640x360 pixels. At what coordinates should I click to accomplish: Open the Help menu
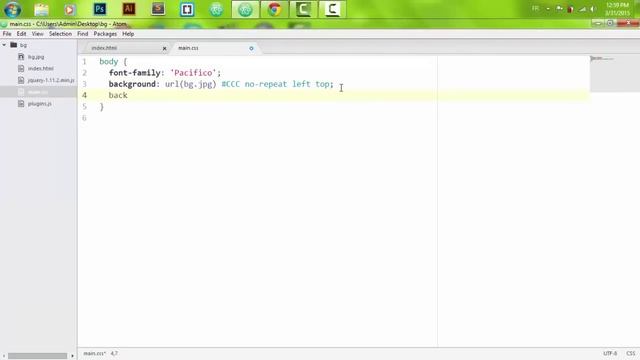pyautogui.click(x=128, y=34)
